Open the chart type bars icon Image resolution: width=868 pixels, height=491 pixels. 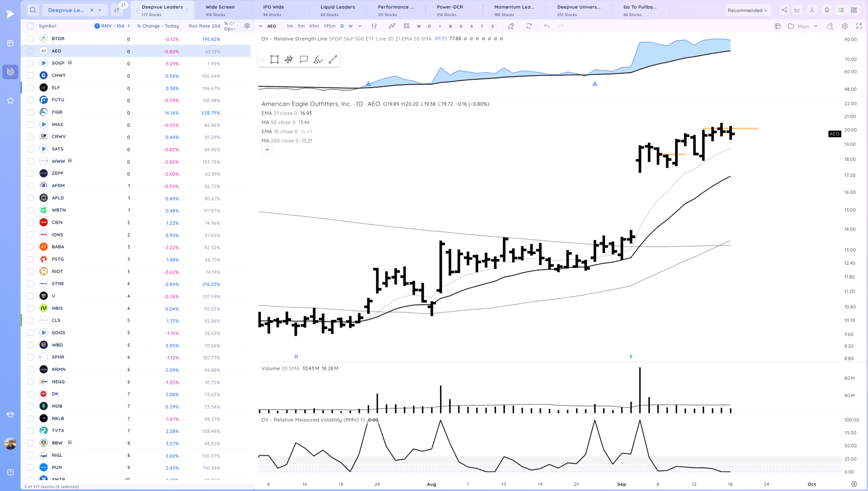[374, 26]
